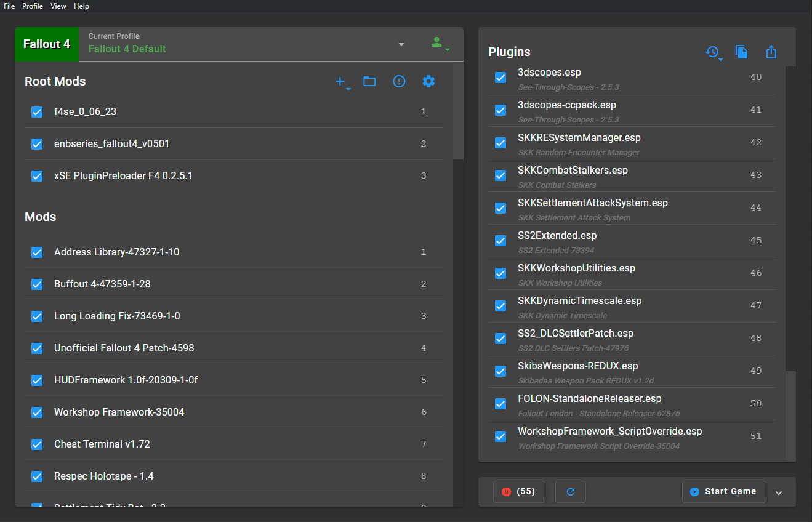
Task: Click the mods list vertical scrollbar
Action: 458,111
